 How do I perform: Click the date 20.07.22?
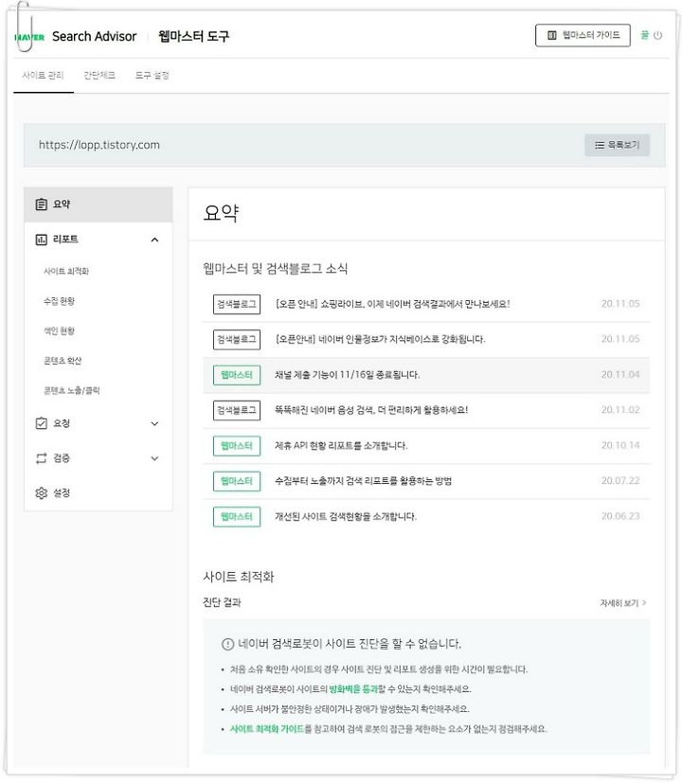(x=620, y=480)
